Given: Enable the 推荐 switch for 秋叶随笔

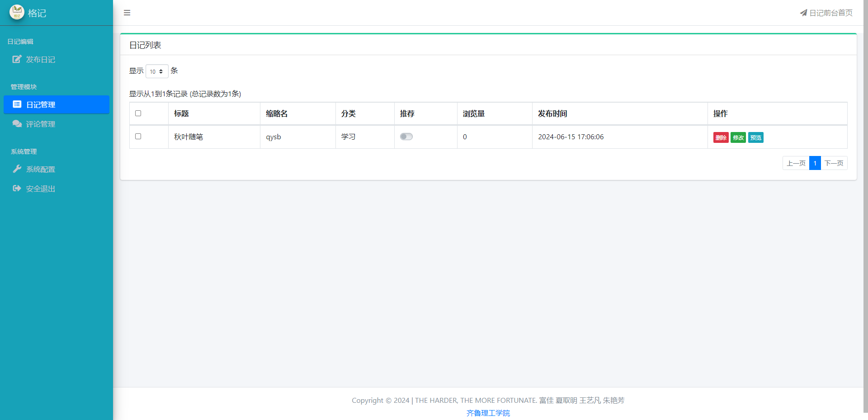Looking at the screenshot, I should [406, 137].
